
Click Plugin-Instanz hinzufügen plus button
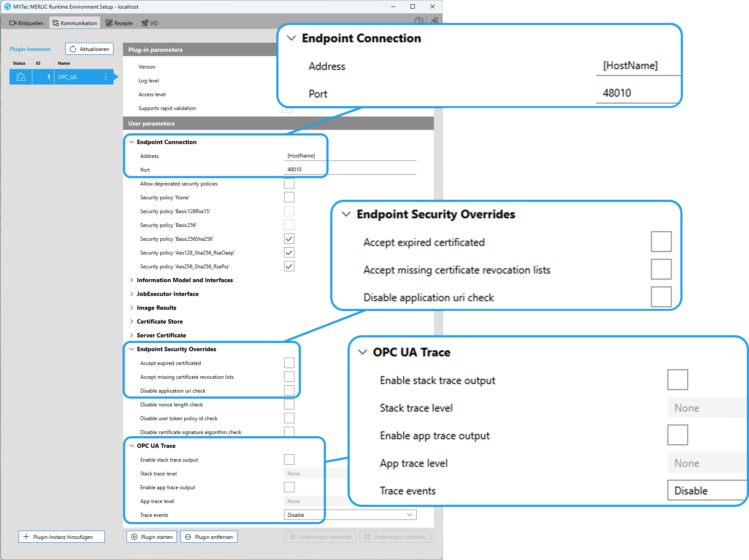pyautogui.click(x=62, y=537)
